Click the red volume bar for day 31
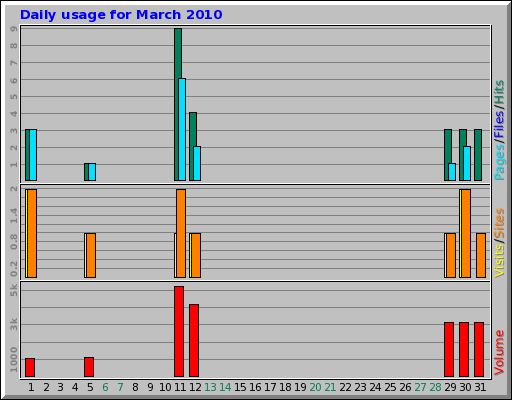The image size is (512, 400). [479, 349]
